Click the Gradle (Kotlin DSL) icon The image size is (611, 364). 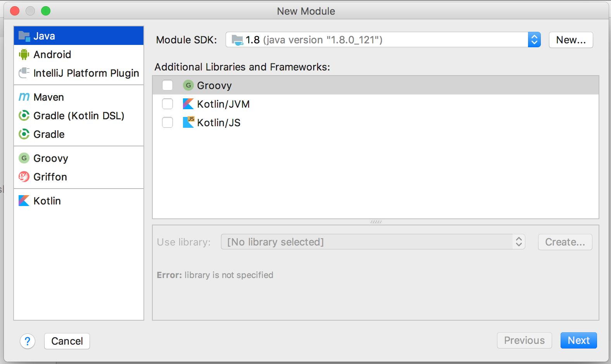tap(24, 115)
